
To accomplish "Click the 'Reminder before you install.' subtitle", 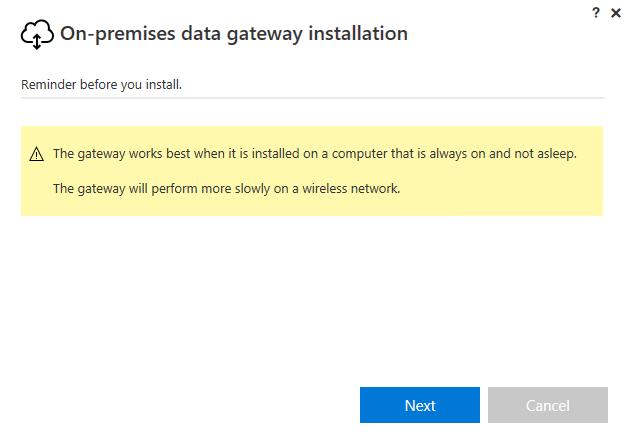I will click(x=101, y=85).
